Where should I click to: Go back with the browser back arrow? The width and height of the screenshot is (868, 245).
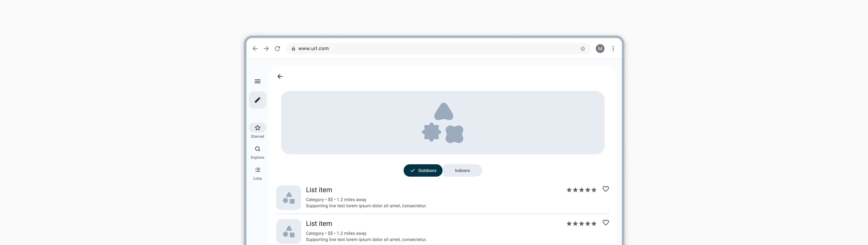click(x=255, y=49)
